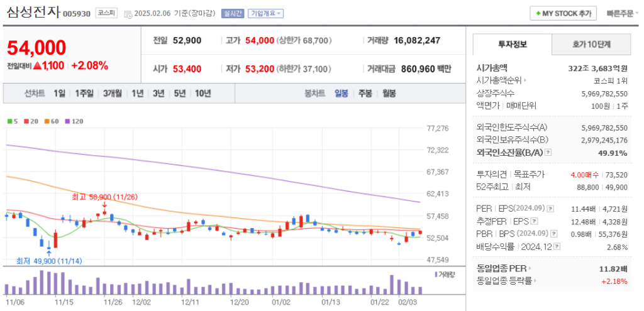Select the 5년 line chart period

click(x=179, y=94)
